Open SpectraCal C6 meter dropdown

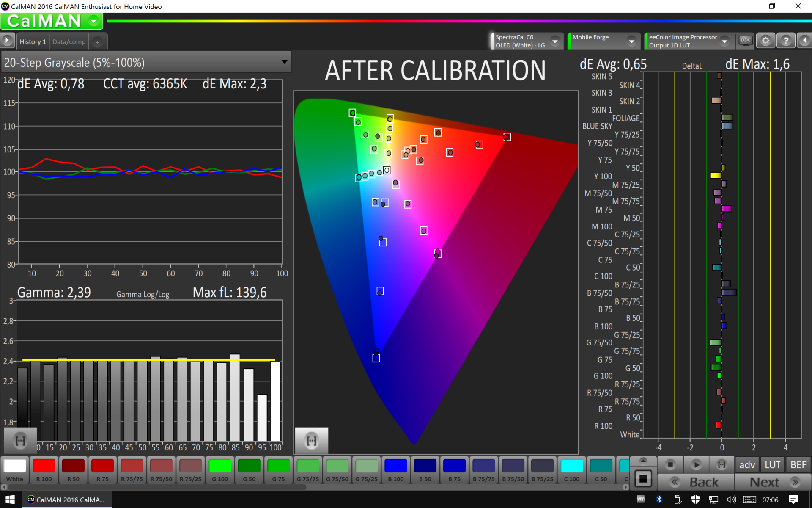[555, 41]
